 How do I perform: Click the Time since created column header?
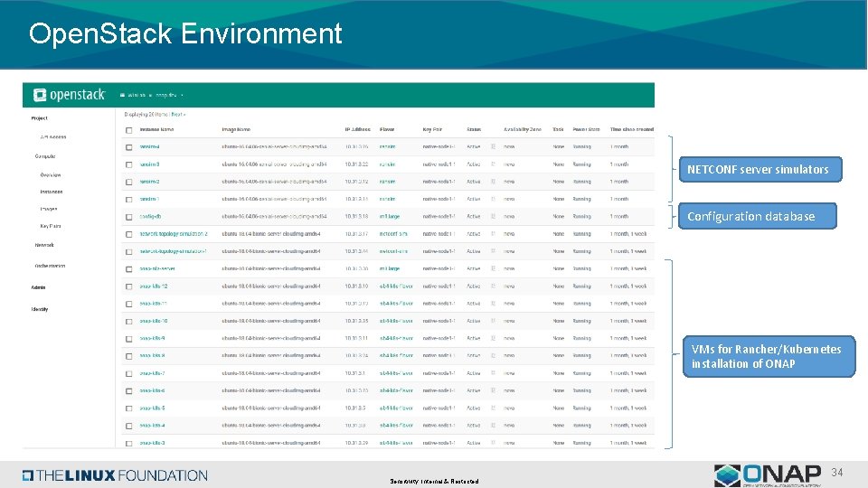(632, 129)
